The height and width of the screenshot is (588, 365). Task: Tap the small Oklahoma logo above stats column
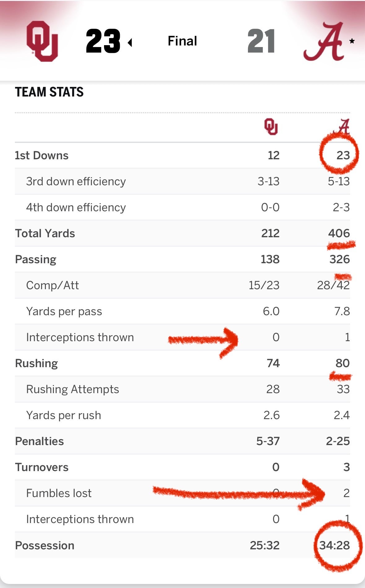pyautogui.click(x=271, y=127)
